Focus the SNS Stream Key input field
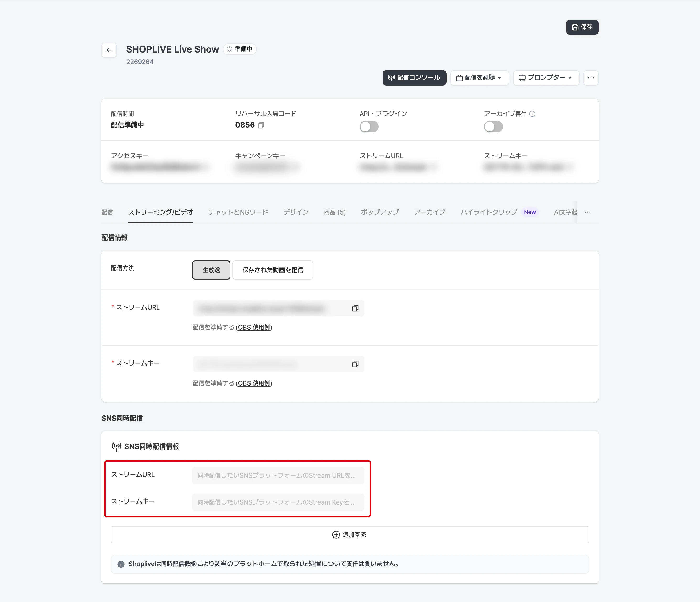Viewport: 700px width, 602px height. tap(278, 502)
